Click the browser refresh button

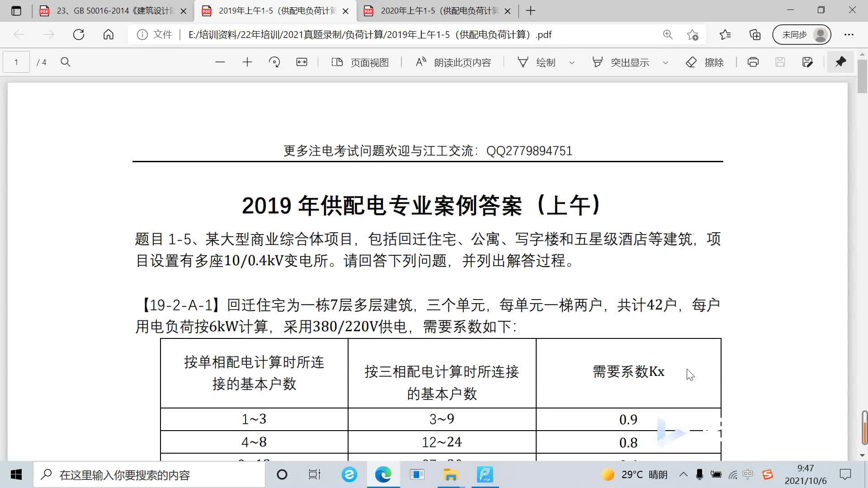click(x=79, y=35)
